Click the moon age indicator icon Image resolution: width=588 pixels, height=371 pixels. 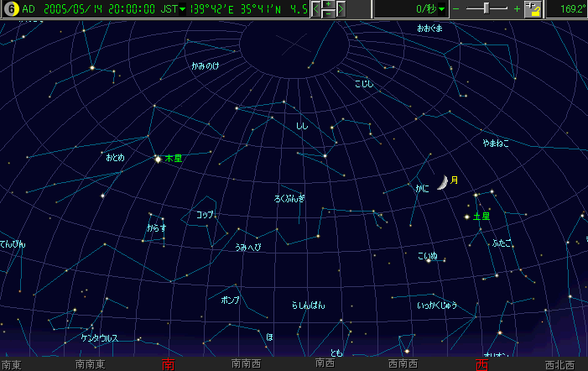coord(10,9)
